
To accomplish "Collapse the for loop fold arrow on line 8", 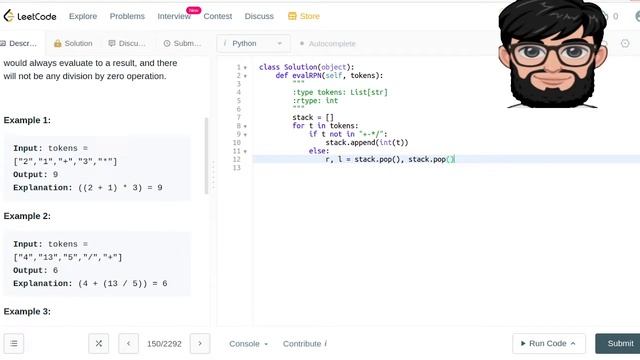I will 245,126.
